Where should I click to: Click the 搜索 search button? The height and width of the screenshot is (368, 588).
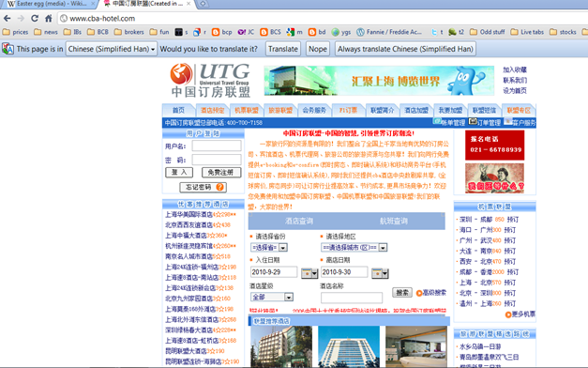click(402, 293)
